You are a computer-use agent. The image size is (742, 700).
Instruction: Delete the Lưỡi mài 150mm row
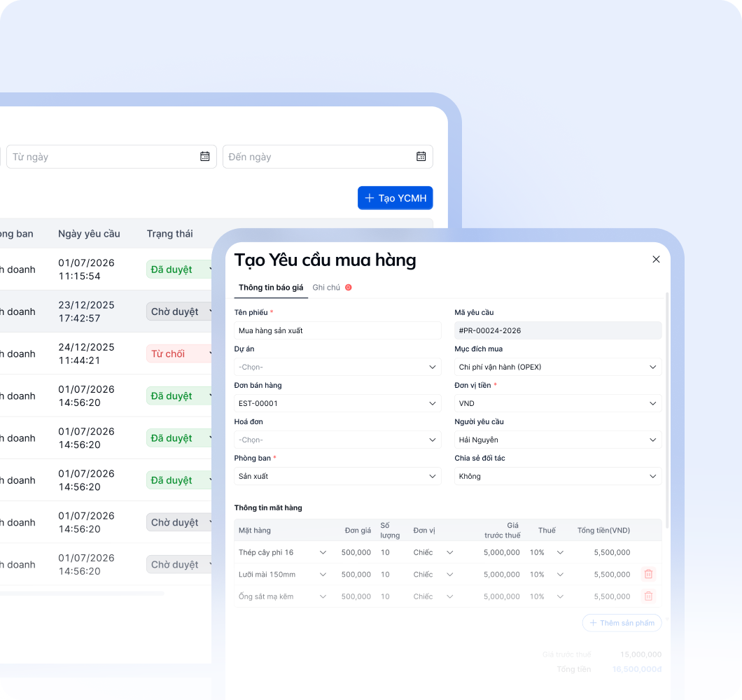pyautogui.click(x=648, y=574)
